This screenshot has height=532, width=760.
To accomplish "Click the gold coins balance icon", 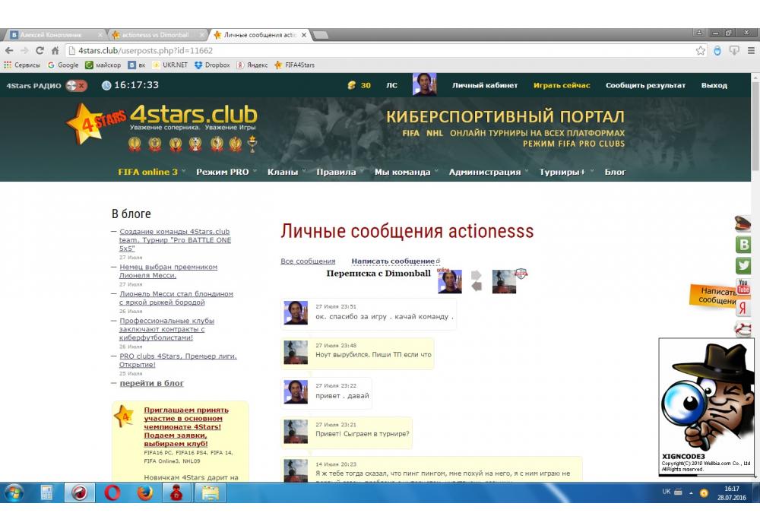I will [x=350, y=86].
